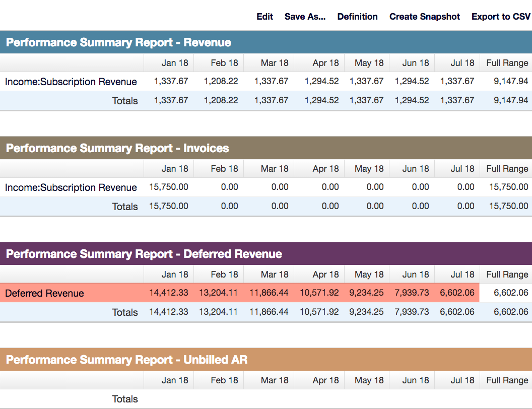
Task: Click the Totals label in Deferred Revenue table
Action: pos(125,312)
